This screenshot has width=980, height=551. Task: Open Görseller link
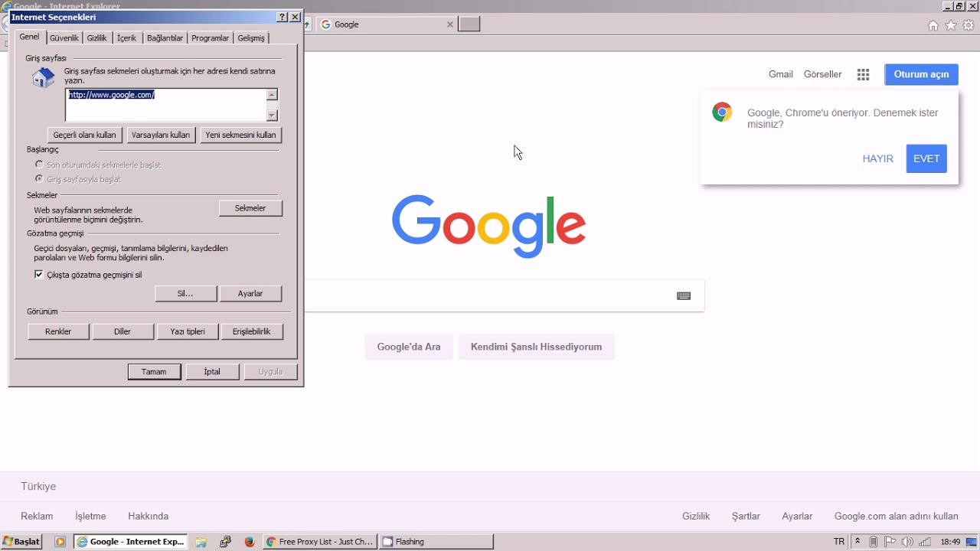click(823, 74)
